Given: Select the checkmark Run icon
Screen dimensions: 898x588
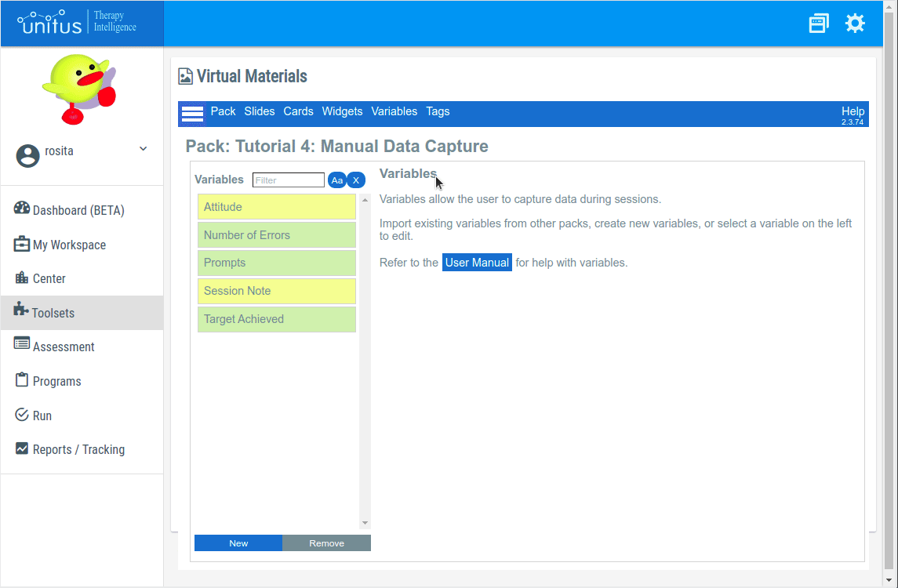Looking at the screenshot, I should [21, 415].
